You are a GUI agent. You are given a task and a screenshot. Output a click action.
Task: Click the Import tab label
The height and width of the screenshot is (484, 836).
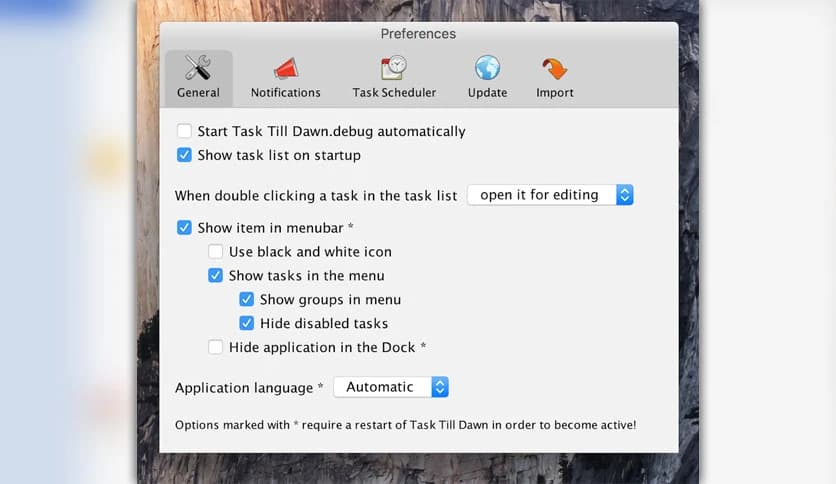click(554, 93)
